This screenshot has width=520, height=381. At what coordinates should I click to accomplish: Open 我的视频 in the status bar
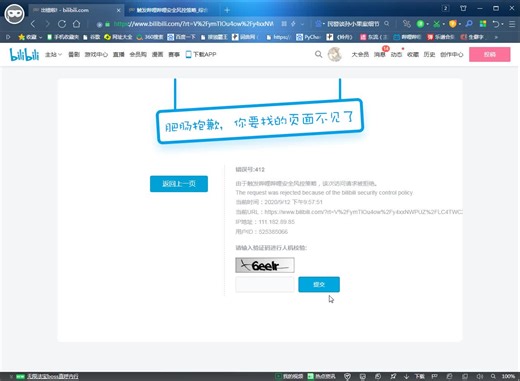point(289,376)
